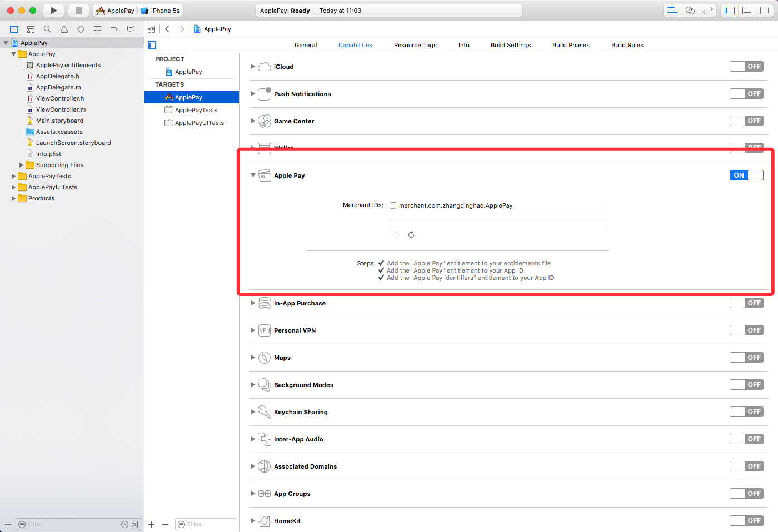Add a new file to the navigator

click(8, 524)
